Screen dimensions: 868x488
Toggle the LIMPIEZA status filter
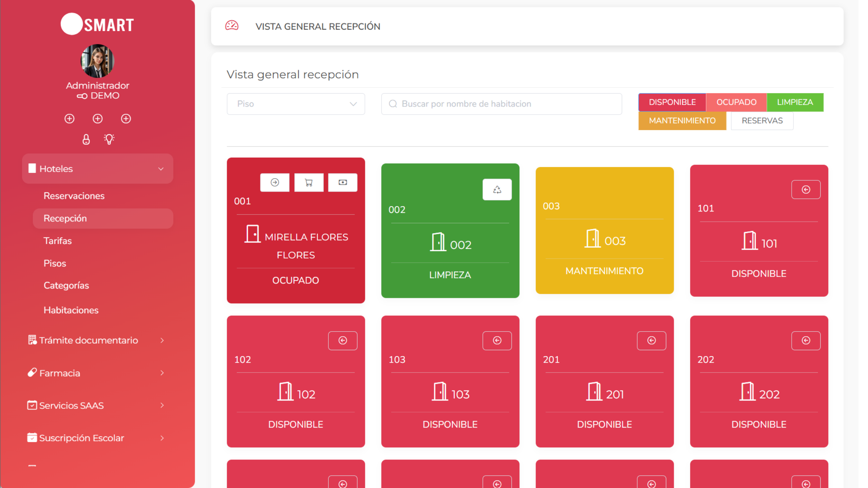point(795,102)
